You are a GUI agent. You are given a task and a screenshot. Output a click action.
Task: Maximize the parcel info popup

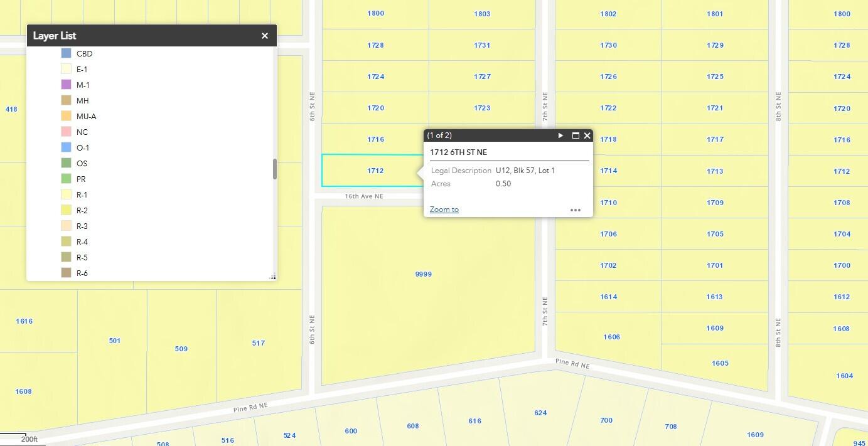(575, 135)
